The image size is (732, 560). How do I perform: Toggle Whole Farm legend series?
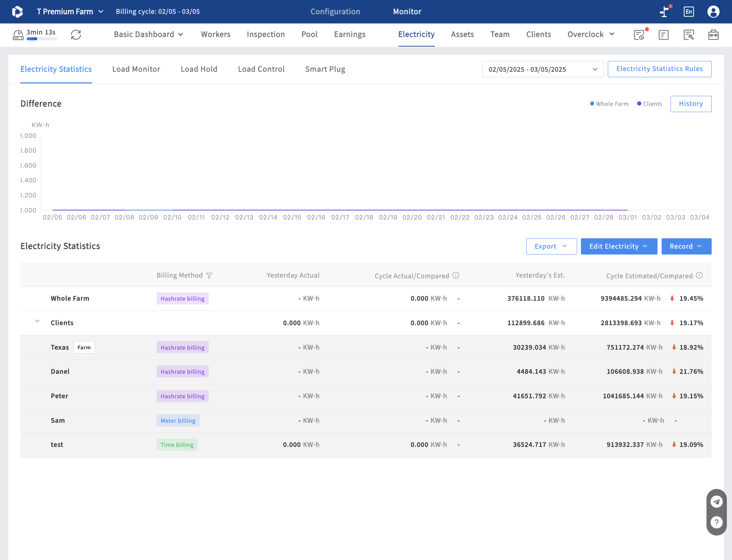609,104
